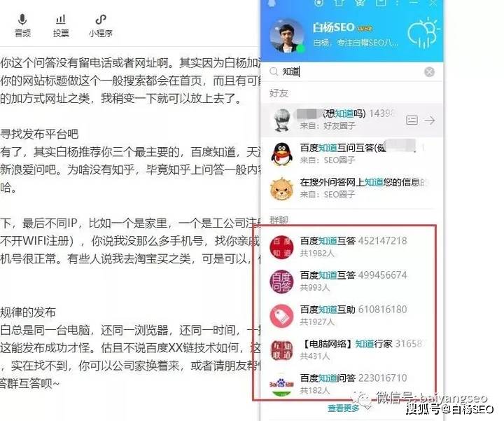
Task: Clear the search box with the X icon
Action: [x=429, y=71]
